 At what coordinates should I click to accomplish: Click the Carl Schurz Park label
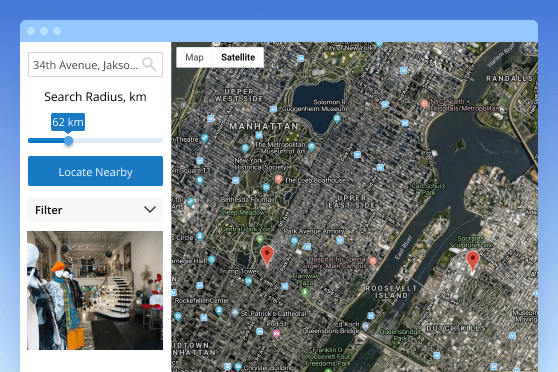click(x=428, y=189)
